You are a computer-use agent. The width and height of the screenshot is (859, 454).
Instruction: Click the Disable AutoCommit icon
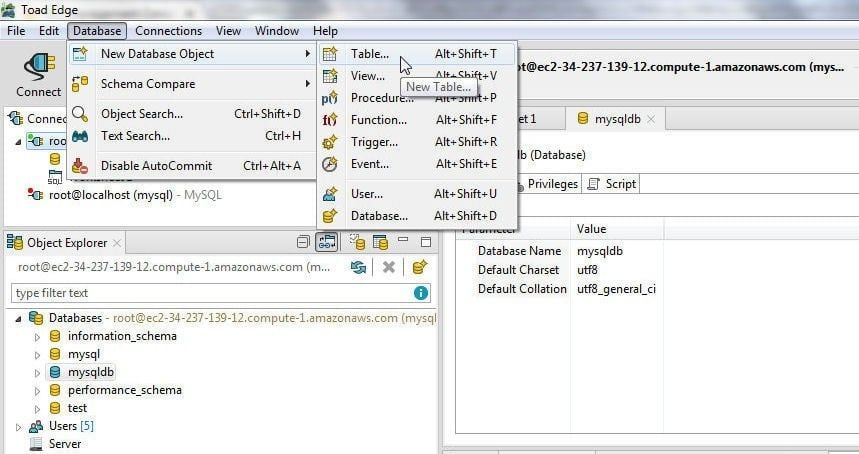tap(80, 166)
